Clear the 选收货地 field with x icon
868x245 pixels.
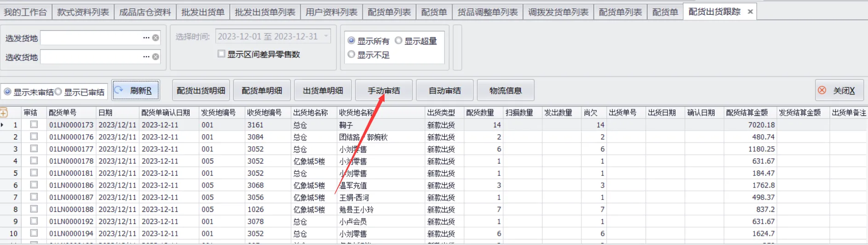[x=156, y=57]
